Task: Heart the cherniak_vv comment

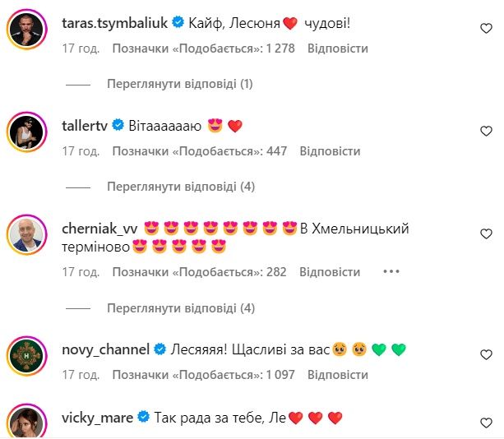Action: 486,233
